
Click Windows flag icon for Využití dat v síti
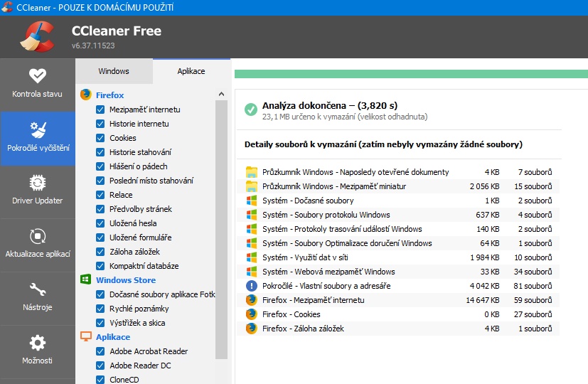click(251, 257)
